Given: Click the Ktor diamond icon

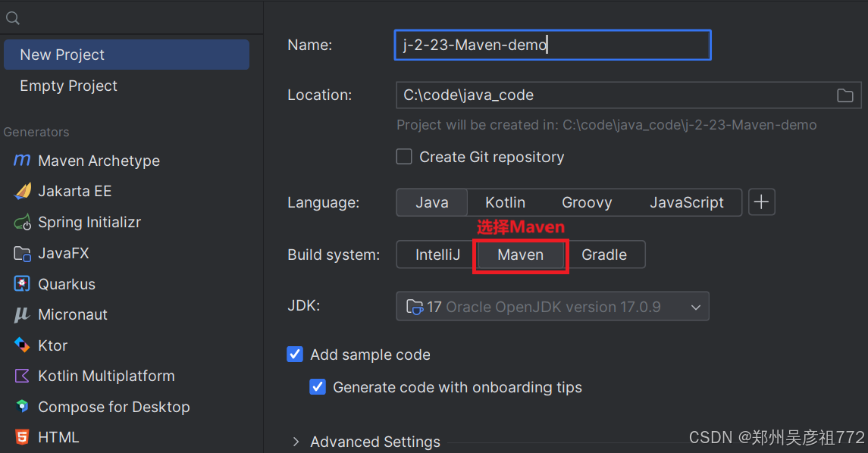Looking at the screenshot, I should 21,345.
